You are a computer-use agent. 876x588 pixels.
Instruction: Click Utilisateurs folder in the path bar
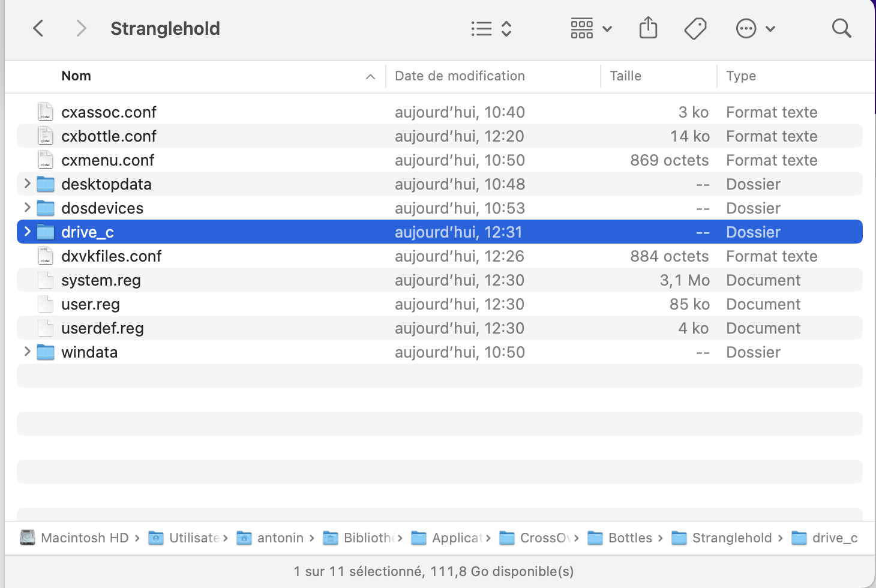pos(184,538)
